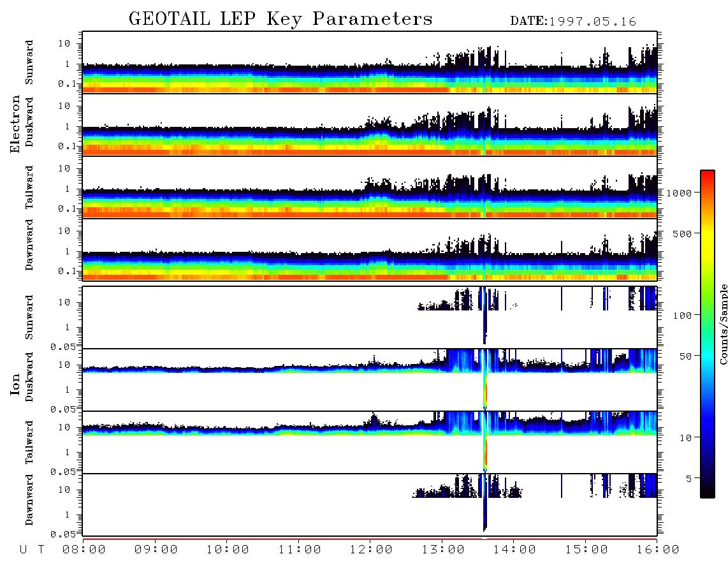
Task: Click the "5" color bar scale value
Action: [x=689, y=479]
